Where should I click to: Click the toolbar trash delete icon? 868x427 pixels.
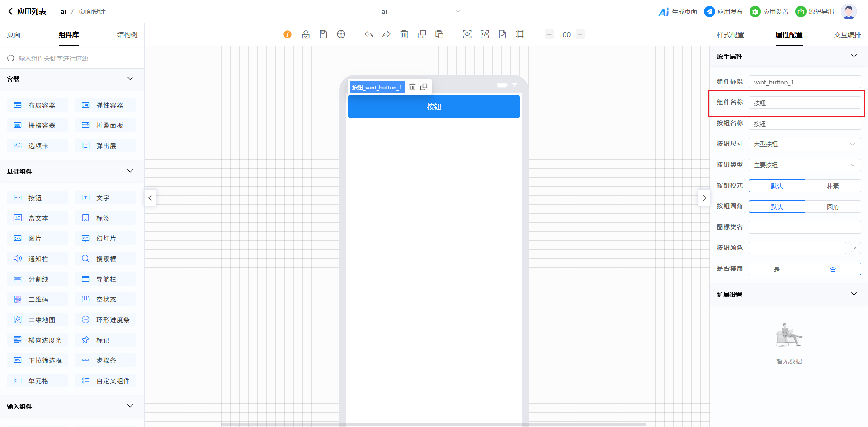pos(404,34)
